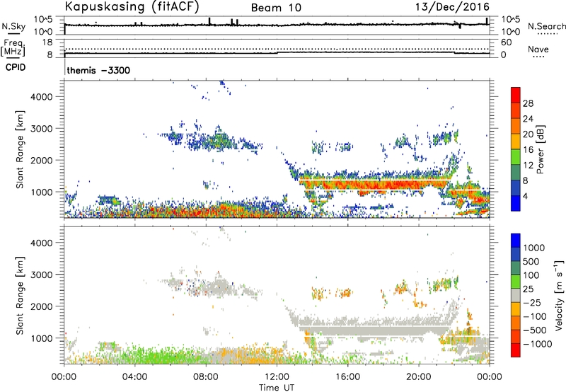The width and height of the screenshot is (566, 392).
Task: Click "Slant Range [km]" label of power panel
Action: point(20,149)
